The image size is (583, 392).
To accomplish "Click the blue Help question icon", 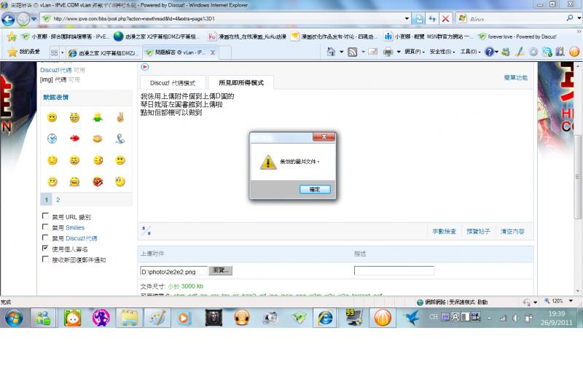I will click(489, 52).
